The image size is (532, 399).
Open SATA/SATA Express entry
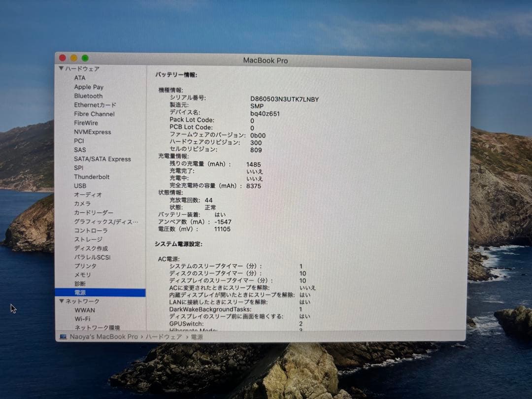(102, 159)
